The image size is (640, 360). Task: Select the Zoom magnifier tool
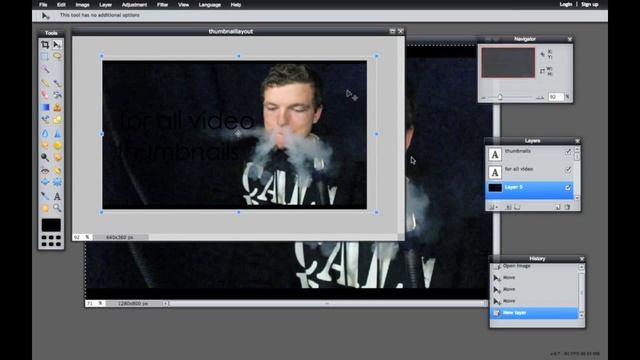click(x=57, y=208)
